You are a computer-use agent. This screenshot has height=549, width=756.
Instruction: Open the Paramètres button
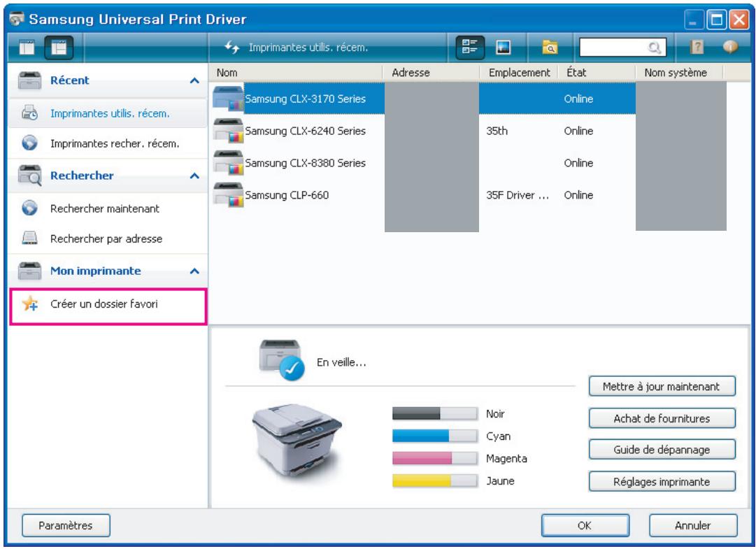[66, 525]
